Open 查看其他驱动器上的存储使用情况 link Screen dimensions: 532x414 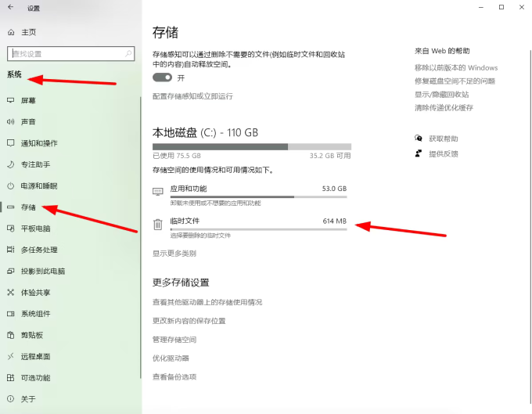[x=207, y=302]
